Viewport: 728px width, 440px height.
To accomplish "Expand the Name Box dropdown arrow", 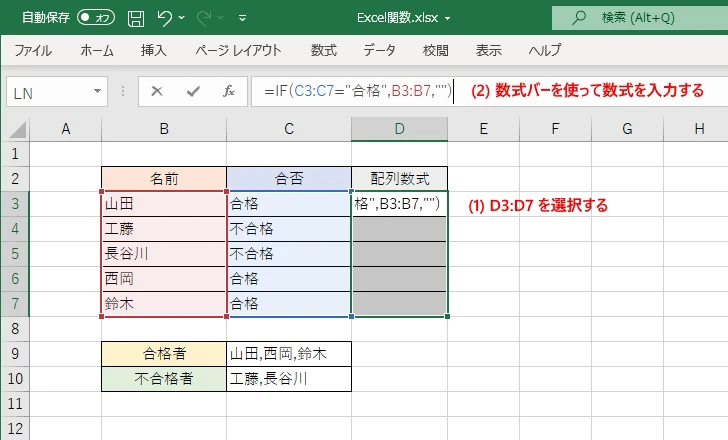I will click(98, 91).
